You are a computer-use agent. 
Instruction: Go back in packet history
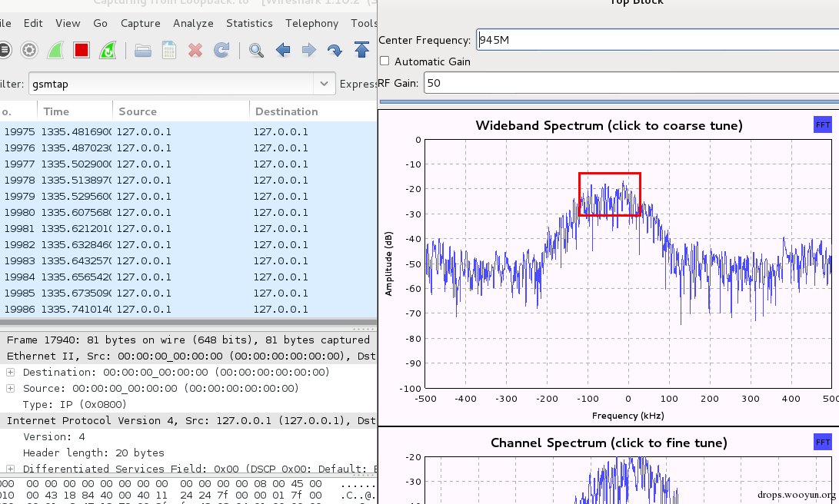(283, 51)
